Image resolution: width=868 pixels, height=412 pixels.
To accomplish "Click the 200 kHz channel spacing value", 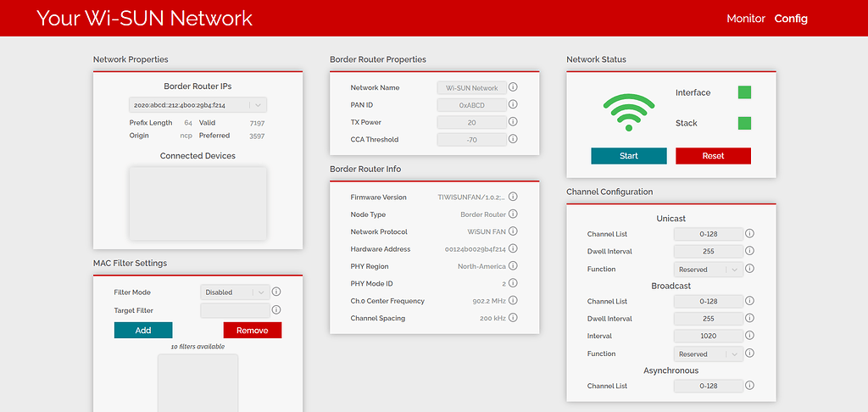I will point(492,319).
